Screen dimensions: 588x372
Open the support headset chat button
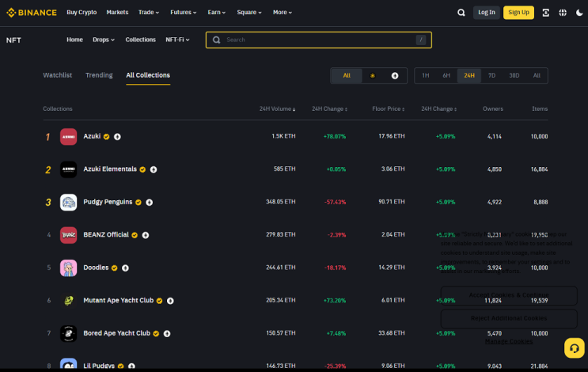click(x=574, y=348)
